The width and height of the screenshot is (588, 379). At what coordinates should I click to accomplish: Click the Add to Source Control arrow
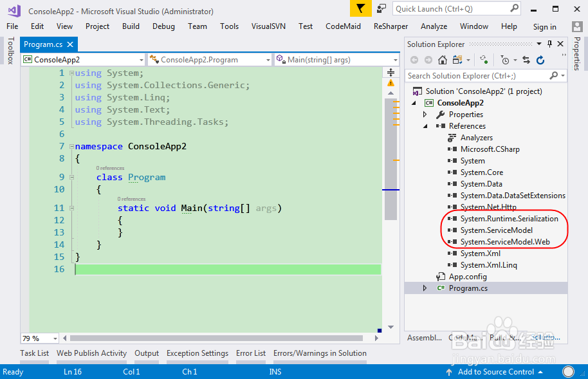(x=449, y=372)
